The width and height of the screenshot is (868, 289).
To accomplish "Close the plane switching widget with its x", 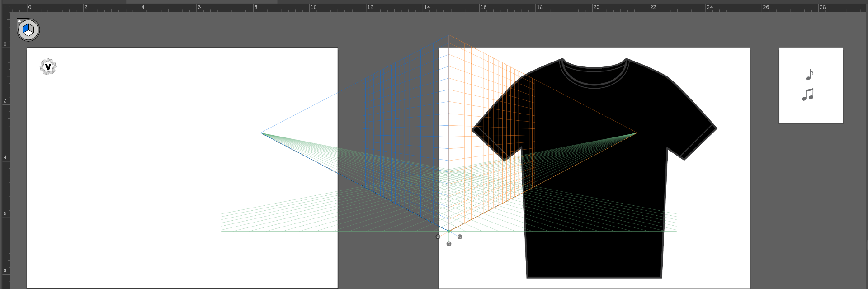I will pos(19,21).
